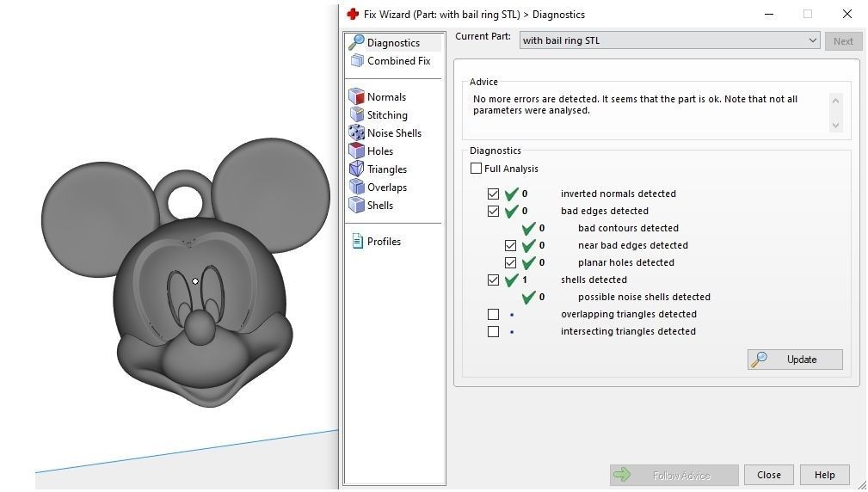Enable overlapping triangles detected checkbox

(x=493, y=314)
